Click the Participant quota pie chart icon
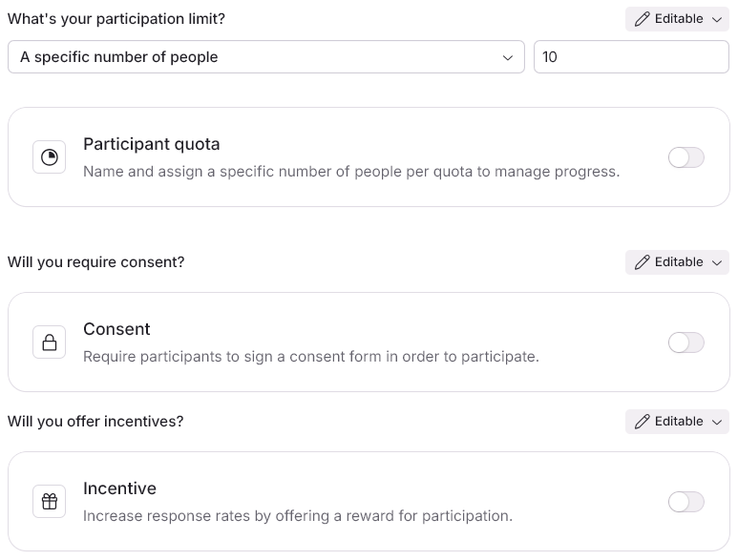The height and width of the screenshot is (560, 738). (50, 157)
